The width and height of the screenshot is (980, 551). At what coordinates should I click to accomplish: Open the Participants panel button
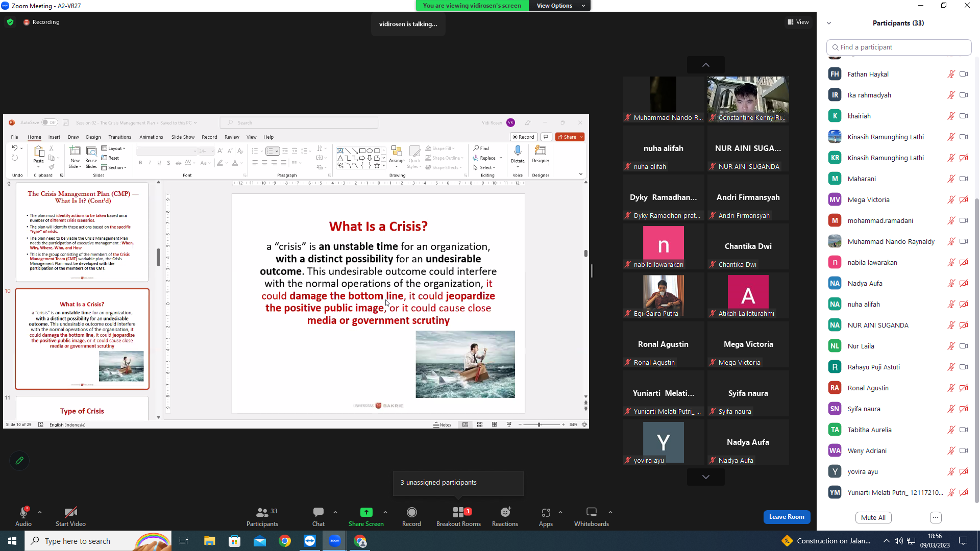262,516
